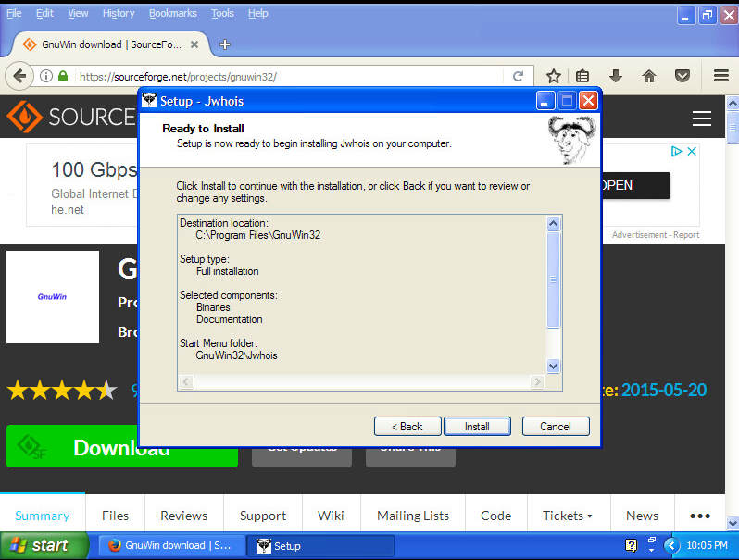This screenshot has width=739, height=560.
Task: Reload the page with refresh icon
Action: coord(519,77)
